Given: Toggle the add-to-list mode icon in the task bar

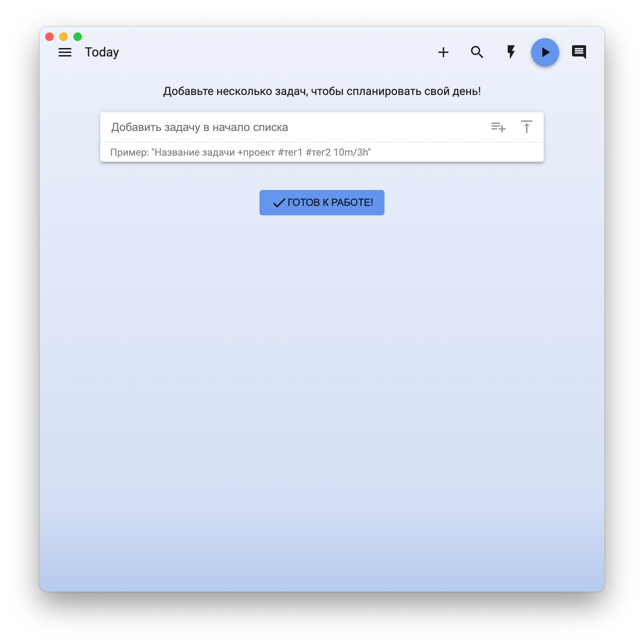Looking at the screenshot, I should pyautogui.click(x=498, y=127).
